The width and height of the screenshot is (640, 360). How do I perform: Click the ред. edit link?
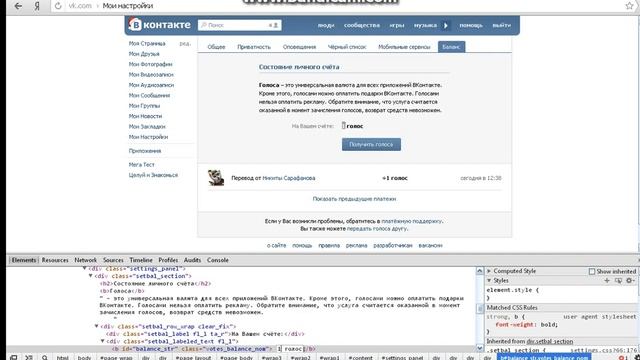184,43
